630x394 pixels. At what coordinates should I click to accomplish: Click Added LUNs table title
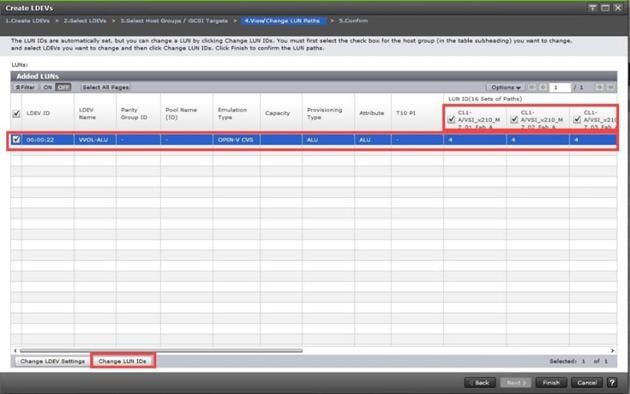(x=37, y=76)
